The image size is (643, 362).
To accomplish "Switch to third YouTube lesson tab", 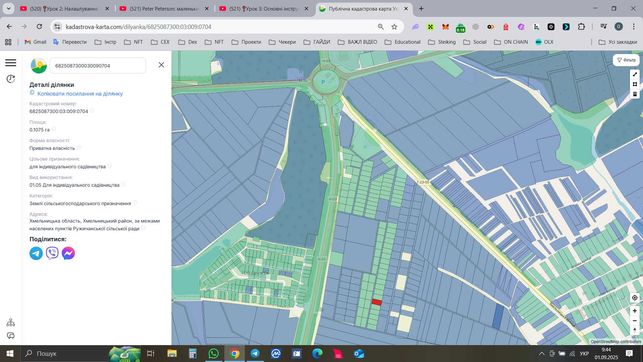I will (x=263, y=9).
